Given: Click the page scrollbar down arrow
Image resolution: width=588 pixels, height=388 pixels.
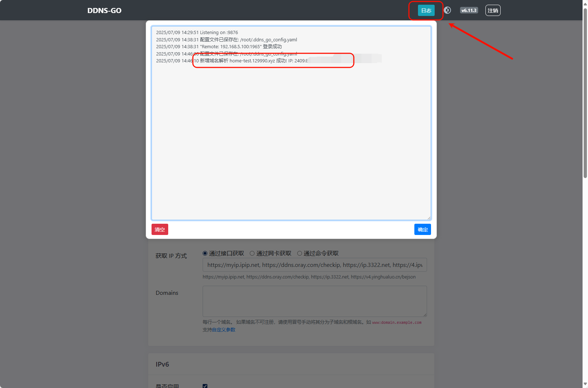Looking at the screenshot, I should pyautogui.click(x=585, y=384).
